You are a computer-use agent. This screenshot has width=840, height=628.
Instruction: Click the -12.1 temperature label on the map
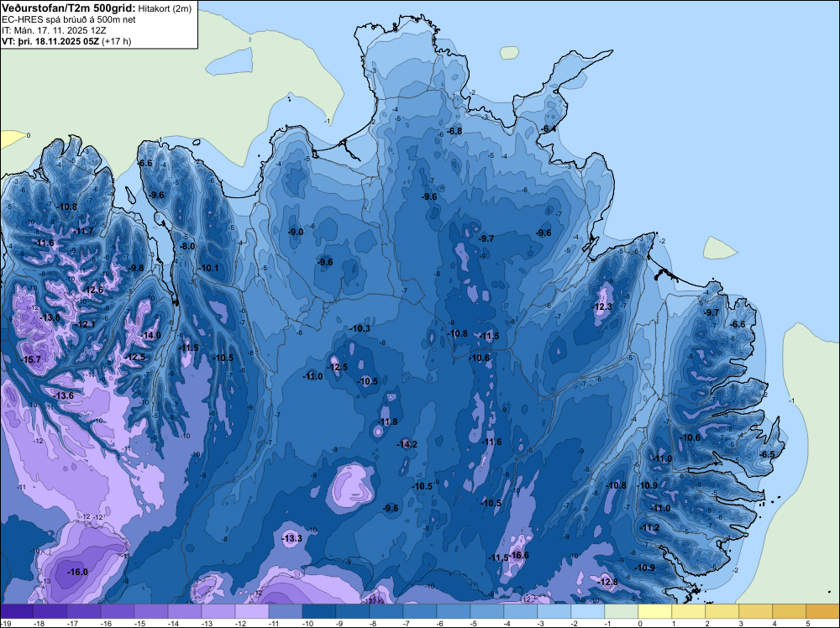[85, 324]
